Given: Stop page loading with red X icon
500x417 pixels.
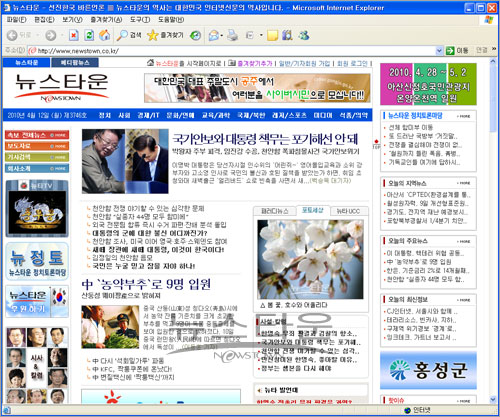Looking at the screenshot, I should [x=74, y=35].
